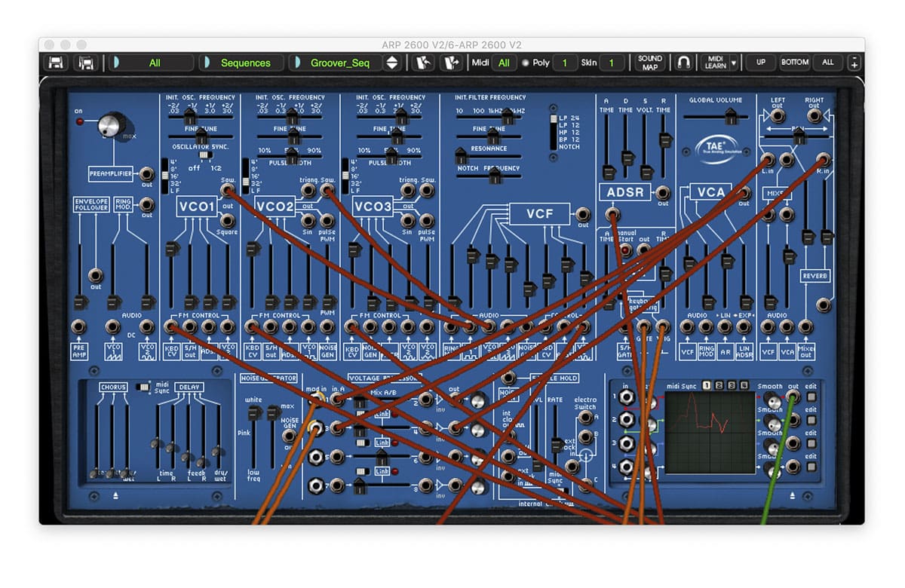
Task: Toggle the Chorus/Delay midi sync switch
Action: pyautogui.click(x=143, y=387)
